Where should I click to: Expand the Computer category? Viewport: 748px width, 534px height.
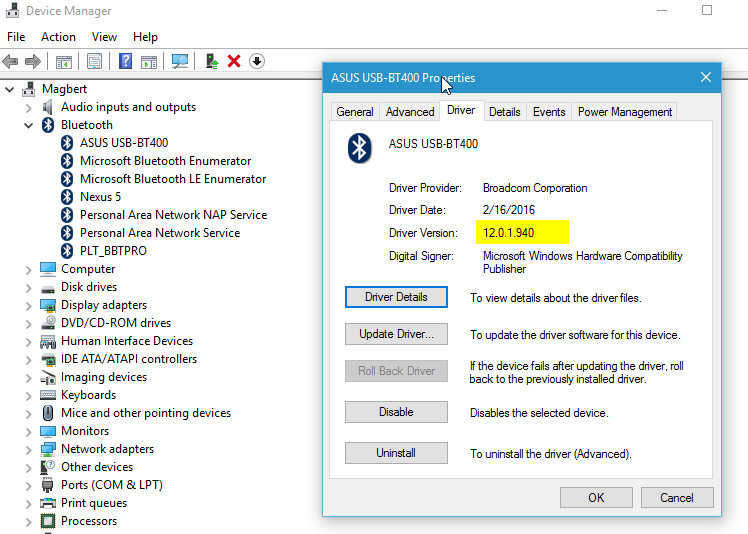coord(29,270)
